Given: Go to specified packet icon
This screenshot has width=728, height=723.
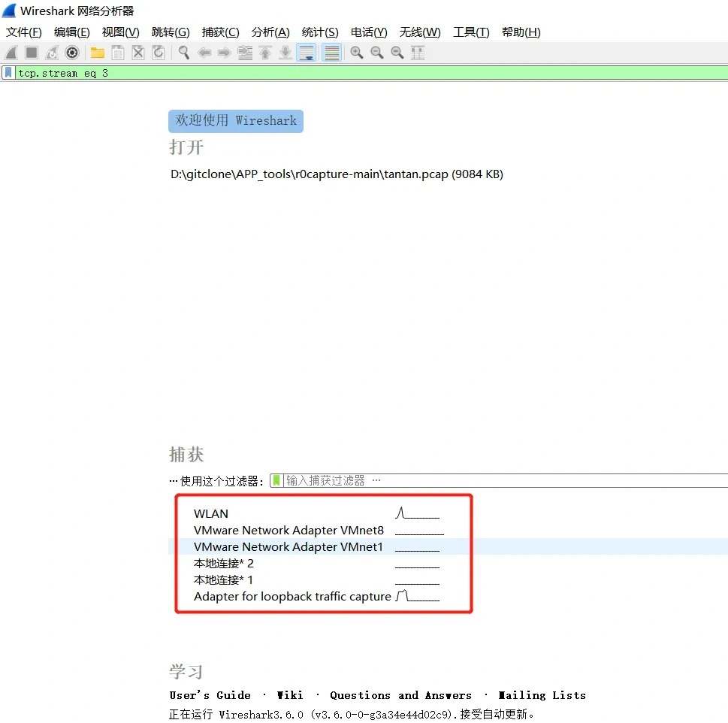Looking at the screenshot, I should pyautogui.click(x=245, y=53).
